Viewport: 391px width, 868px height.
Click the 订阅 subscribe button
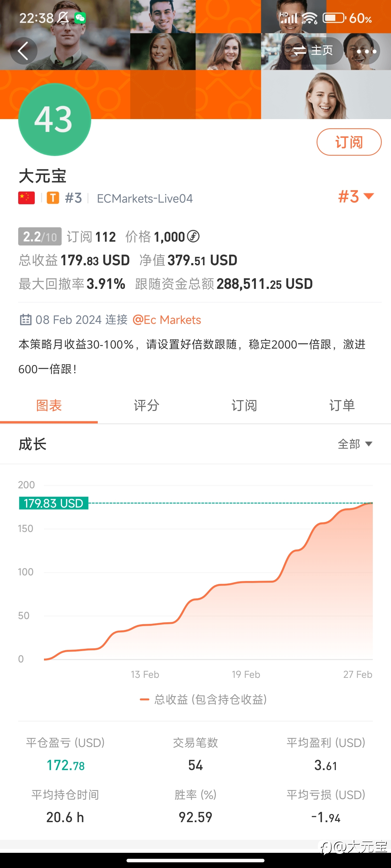349,142
